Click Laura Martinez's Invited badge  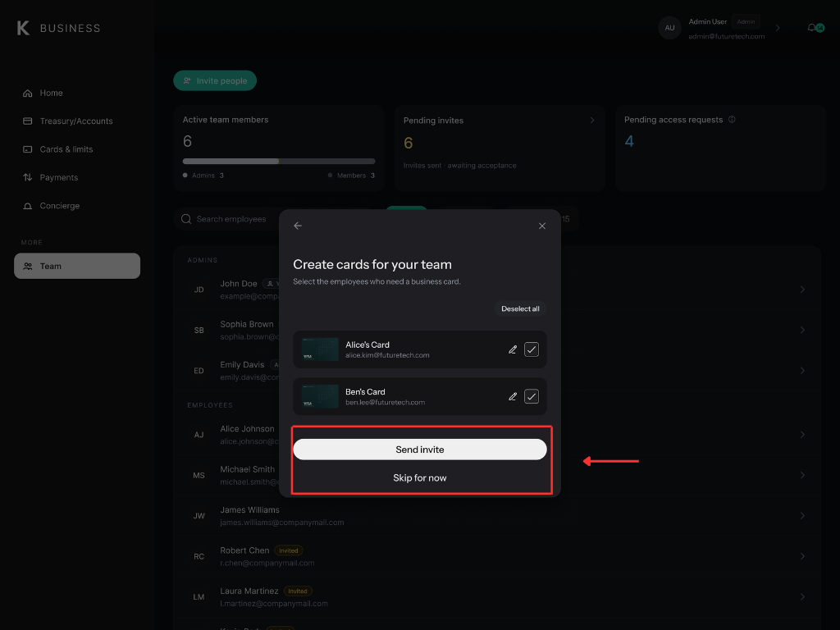[x=298, y=591]
